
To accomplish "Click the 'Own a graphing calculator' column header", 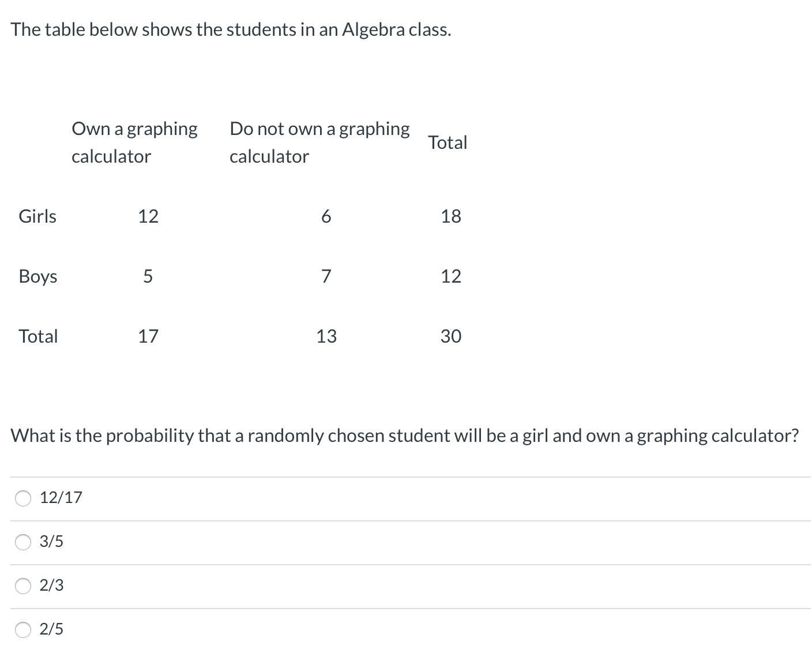I will coord(134,142).
